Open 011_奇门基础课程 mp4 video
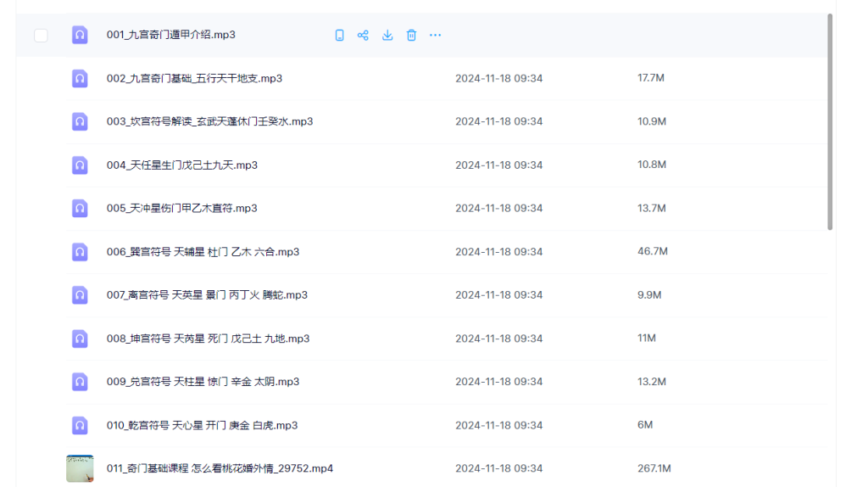Image resolution: width=868 pixels, height=487 pixels. 220,468
